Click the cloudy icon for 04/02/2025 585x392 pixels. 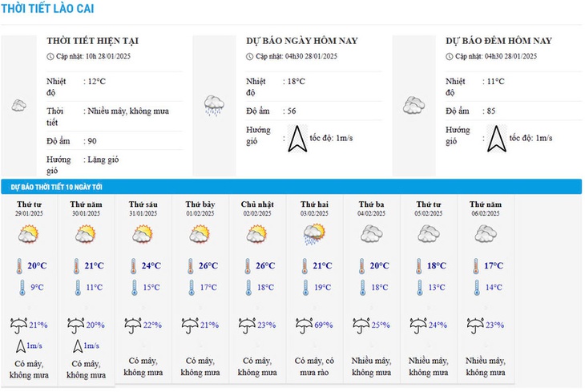(x=372, y=234)
